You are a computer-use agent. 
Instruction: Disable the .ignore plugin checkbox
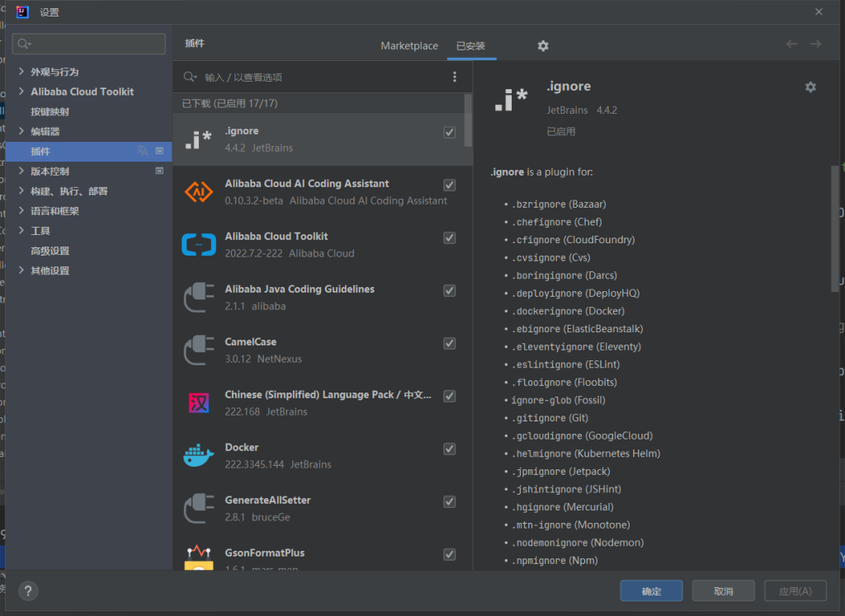coord(450,133)
